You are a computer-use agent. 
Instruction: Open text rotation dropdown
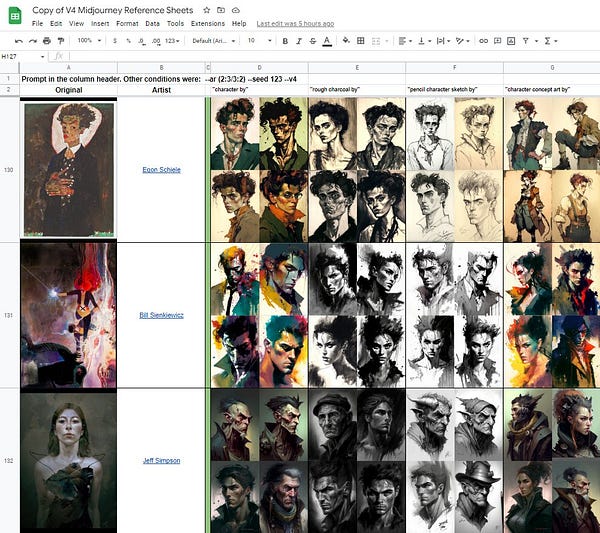tap(463, 41)
